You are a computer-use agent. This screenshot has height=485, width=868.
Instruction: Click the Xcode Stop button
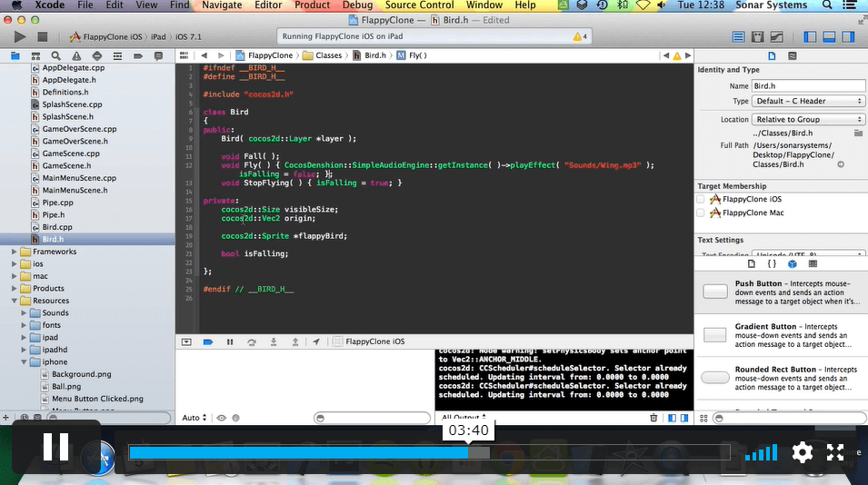point(42,37)
